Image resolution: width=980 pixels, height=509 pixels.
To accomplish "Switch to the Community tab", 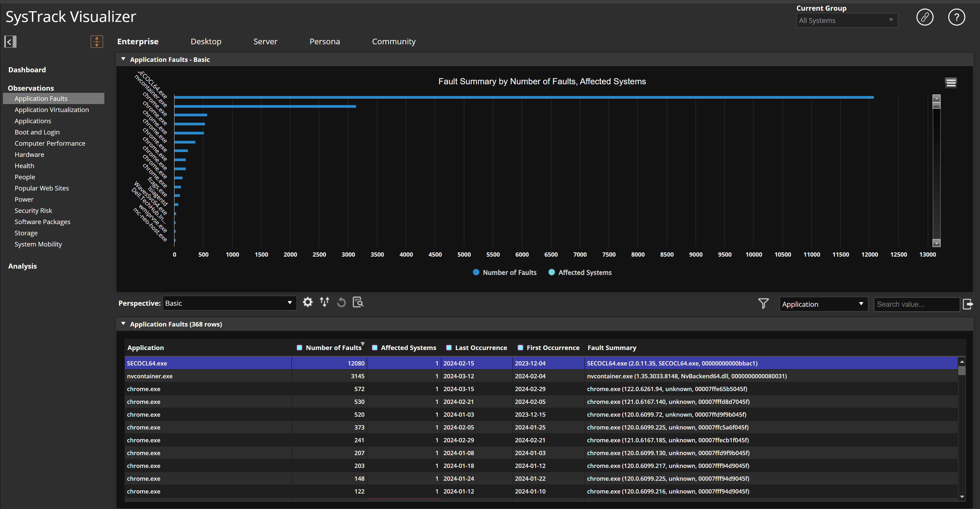I will (x=394, y=41).
